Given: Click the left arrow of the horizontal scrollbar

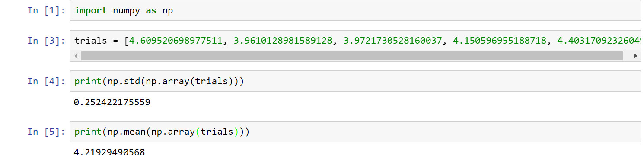Looking at the screenshot, I should [77, 56].
